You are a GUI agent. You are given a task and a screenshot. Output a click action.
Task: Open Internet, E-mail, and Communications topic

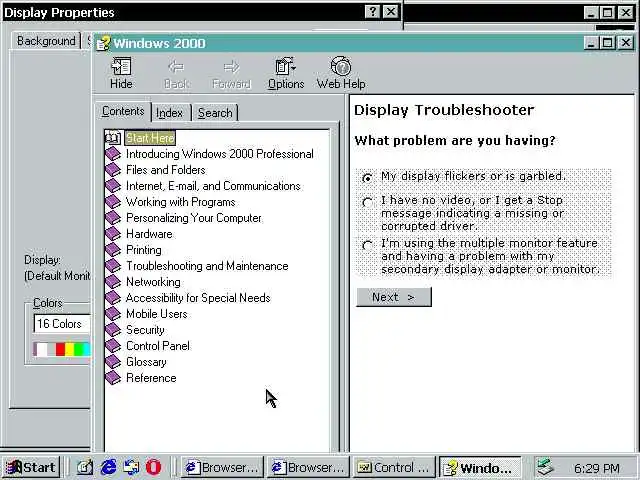pyautogui.click(x=213, y=186)
